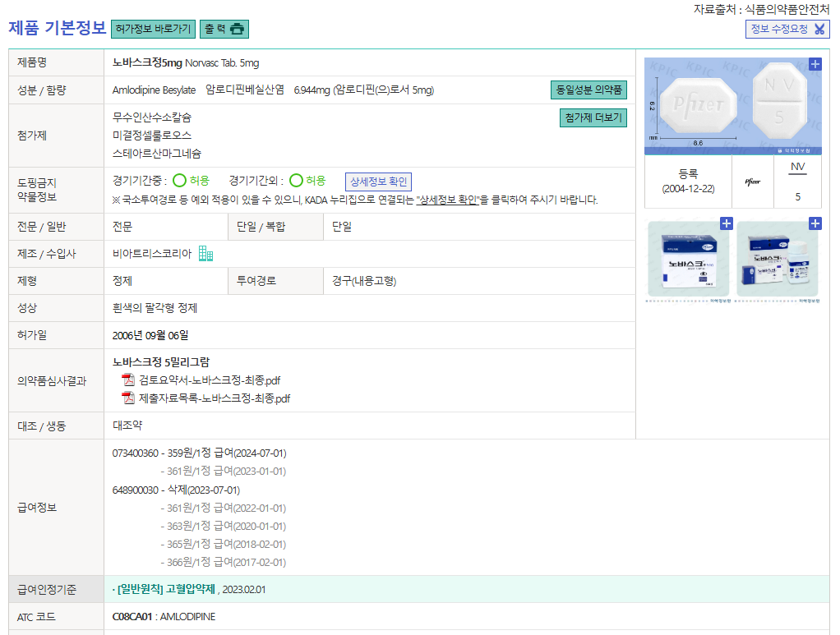This screenshot has width=840, height=635.
Task: Open 검토요약서-노바스크정-최종.pdf
Action: [210, 380]
